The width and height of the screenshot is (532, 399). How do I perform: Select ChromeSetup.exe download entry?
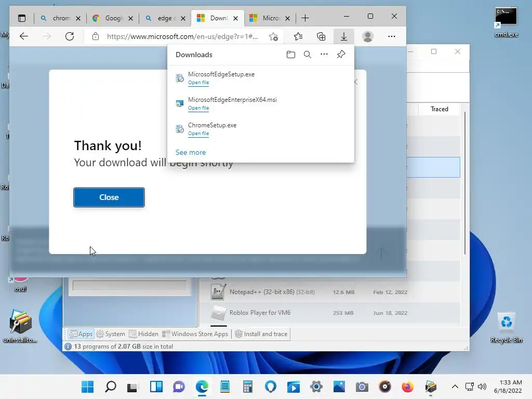tap(261, 129)
